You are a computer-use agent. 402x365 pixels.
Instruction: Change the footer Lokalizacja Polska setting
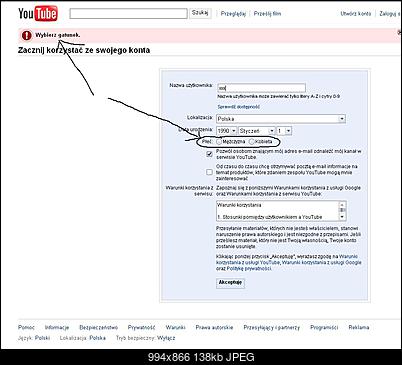coord(98,338)
